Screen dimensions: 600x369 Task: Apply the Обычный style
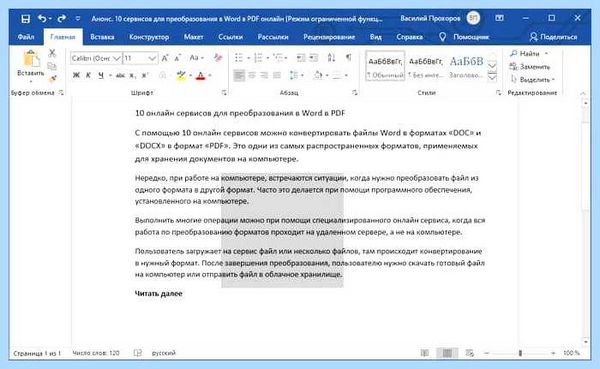pyautogui.click(x=385, y=66)
